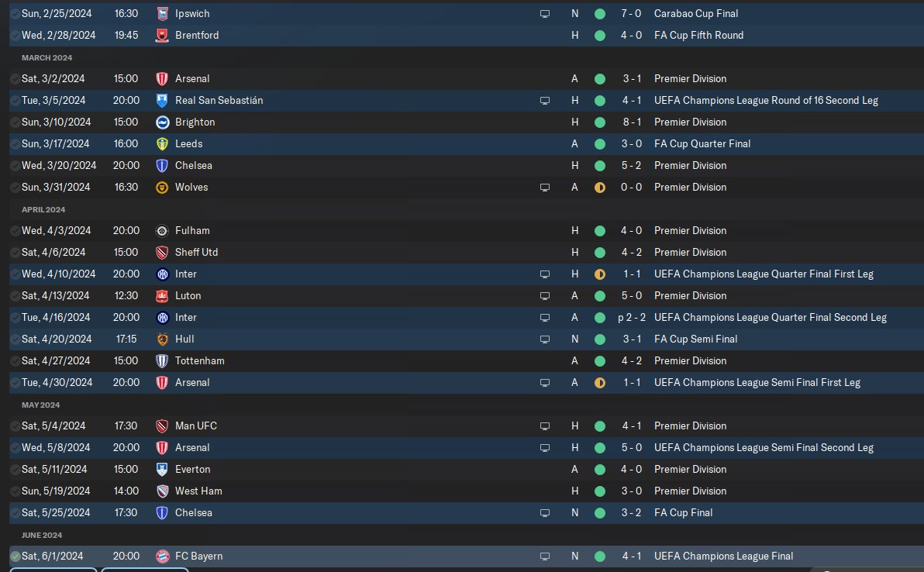The height and width of the screenshot is (572, 924).
Task: Click the green win dot for the Luton match
Action: [x=599, y=295]
